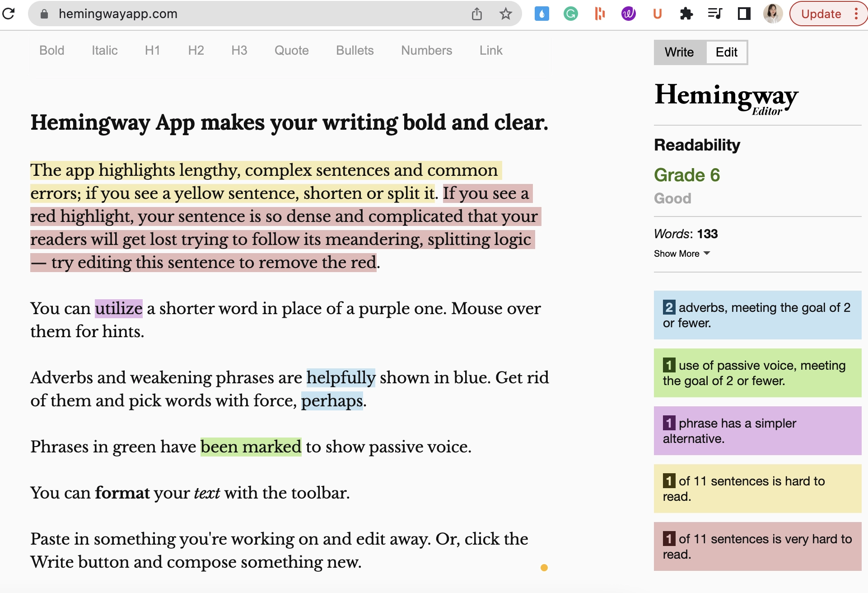Select the red very hard to read card

pos(758,546)
